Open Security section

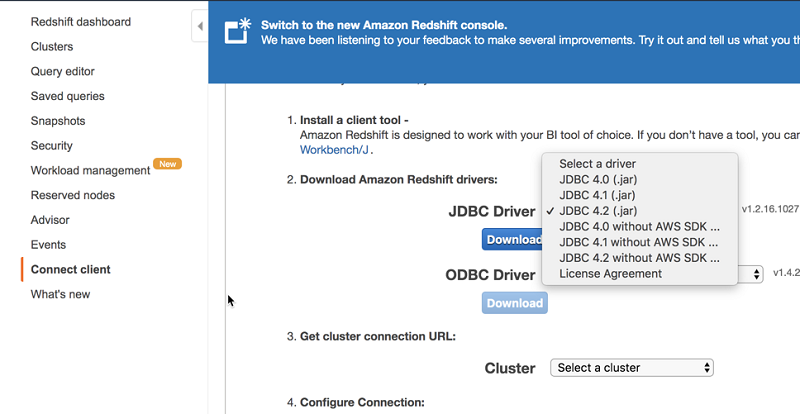52,145
